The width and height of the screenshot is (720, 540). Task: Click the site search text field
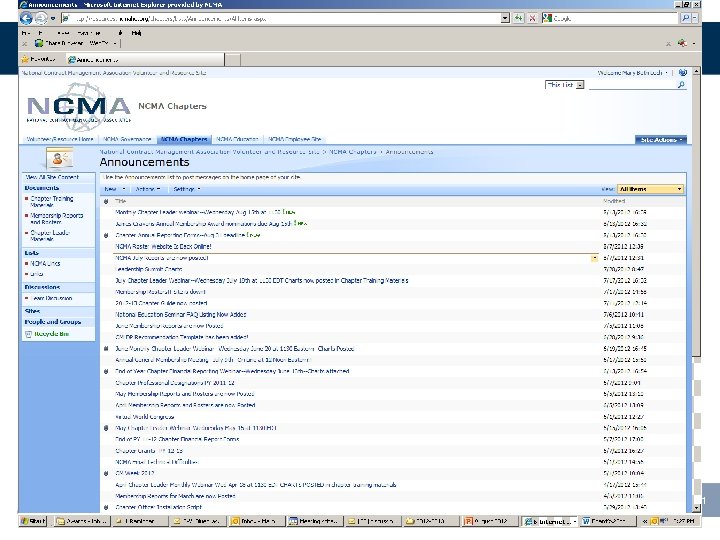click(x=632, y=85)
